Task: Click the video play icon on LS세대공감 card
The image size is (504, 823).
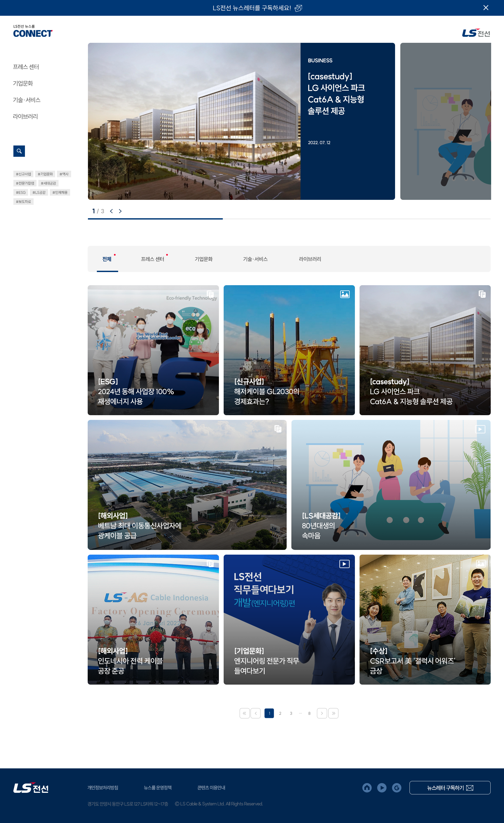Action: pyautogui.click(x=480, y=429)
